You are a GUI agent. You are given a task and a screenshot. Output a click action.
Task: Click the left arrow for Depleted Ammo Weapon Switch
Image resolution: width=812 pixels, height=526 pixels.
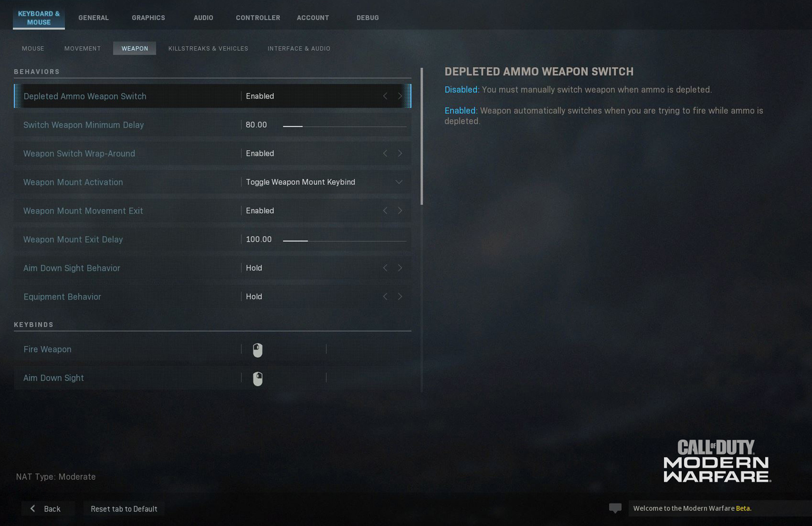[385, 96]
